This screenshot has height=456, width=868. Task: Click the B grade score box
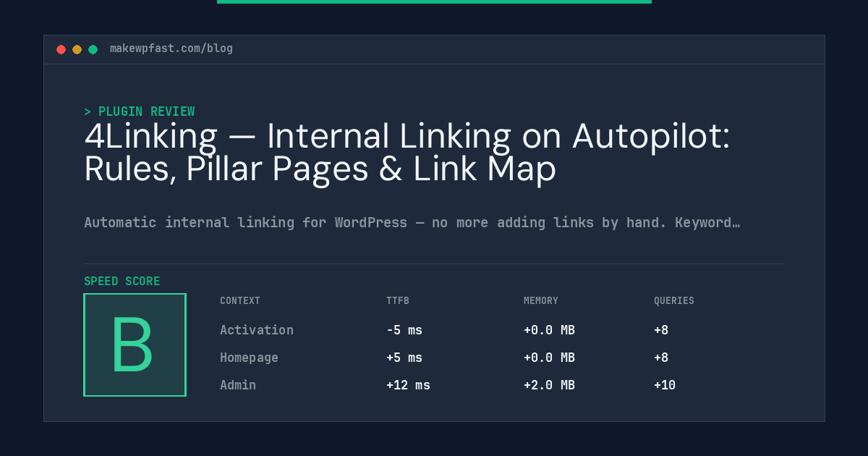click(135, 345)
